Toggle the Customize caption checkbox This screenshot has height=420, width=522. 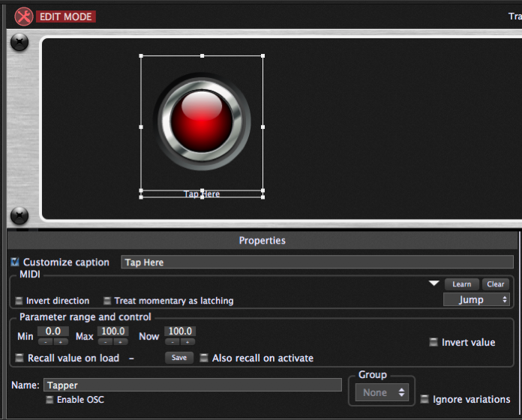click(x=15, y=262)
